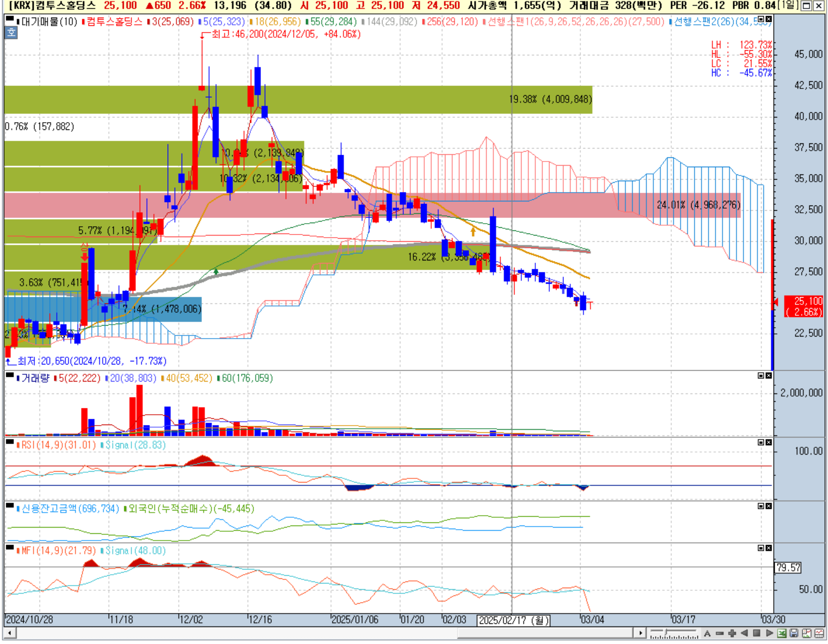Screen dimensions: 828x644
Task: Collapse the volume panel using its minimize box
Action: [761, 375]
